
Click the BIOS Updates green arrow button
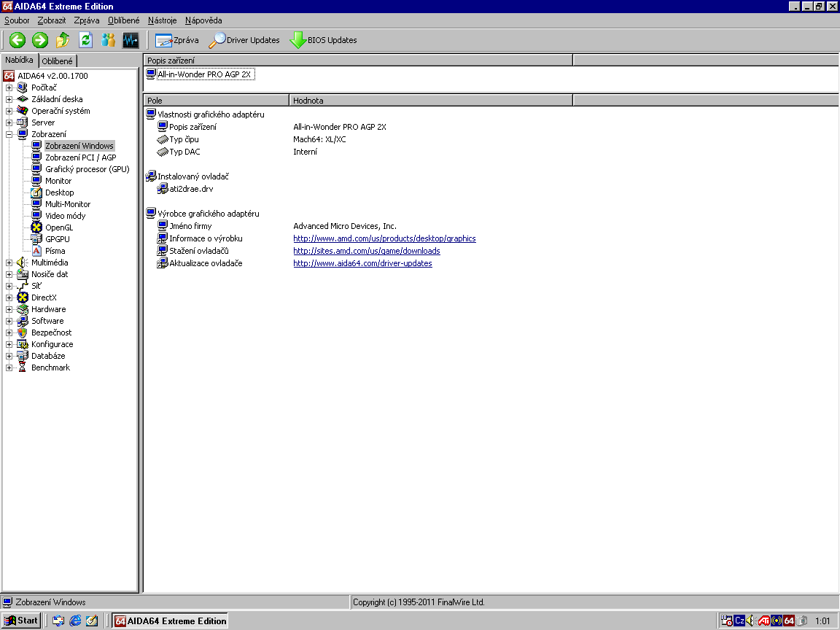click(323, 40)
